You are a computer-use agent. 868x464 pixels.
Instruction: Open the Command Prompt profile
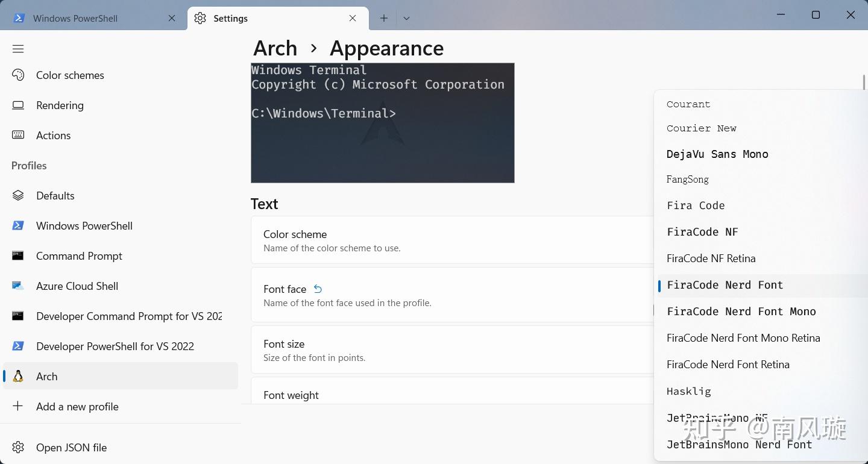[79, 256]
